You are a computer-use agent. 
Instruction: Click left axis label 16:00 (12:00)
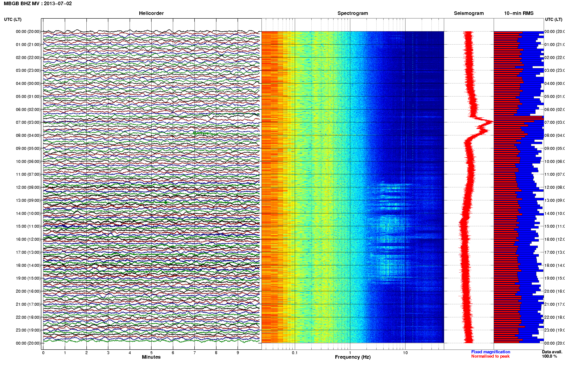coord(28,239)
